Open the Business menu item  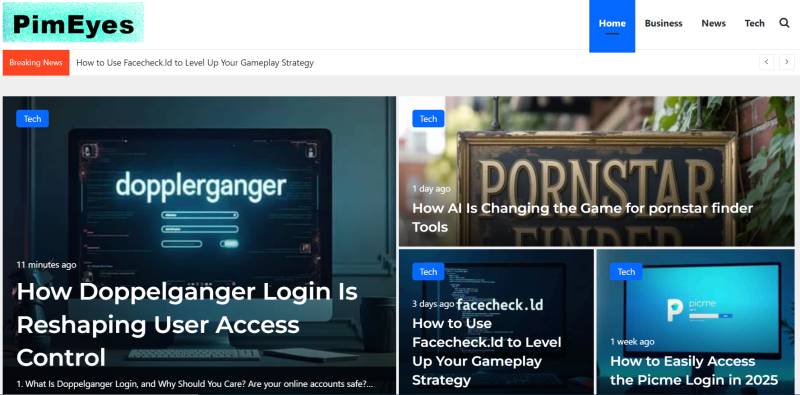click(663, 23)
